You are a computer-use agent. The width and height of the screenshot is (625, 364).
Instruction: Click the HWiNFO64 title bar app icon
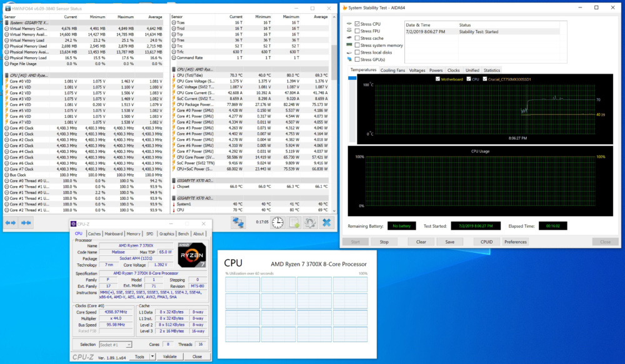pos(7,8)
